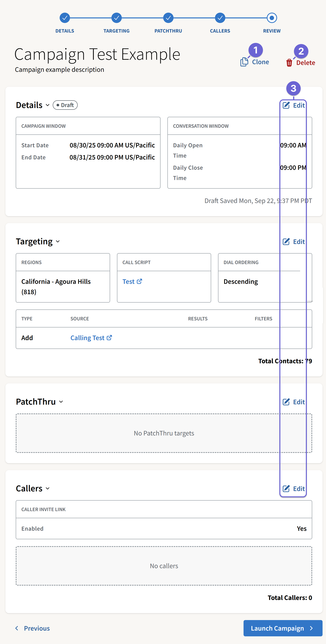326x644 pixels.
Task: Click the end date value 08/31/25 09:00 PM
Action: (x=112, y=157)
